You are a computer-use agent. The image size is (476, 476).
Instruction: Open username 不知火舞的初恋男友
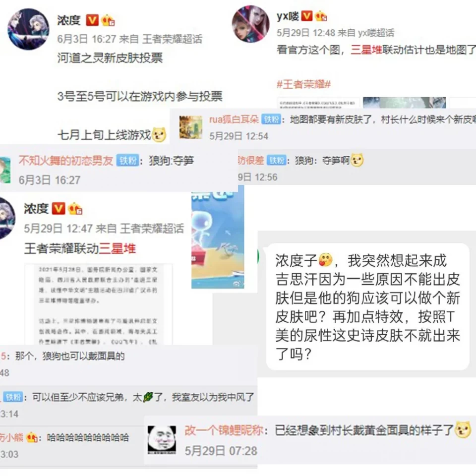tap(66, 160)
